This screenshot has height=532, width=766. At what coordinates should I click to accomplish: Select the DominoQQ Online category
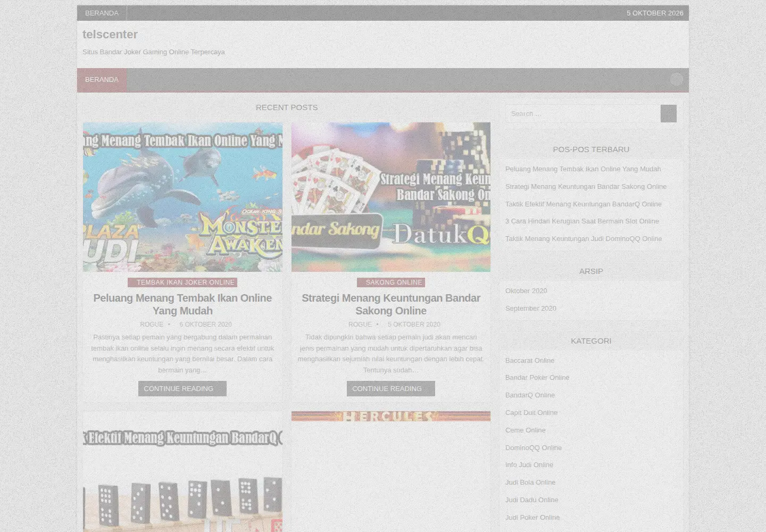point(534,447)
